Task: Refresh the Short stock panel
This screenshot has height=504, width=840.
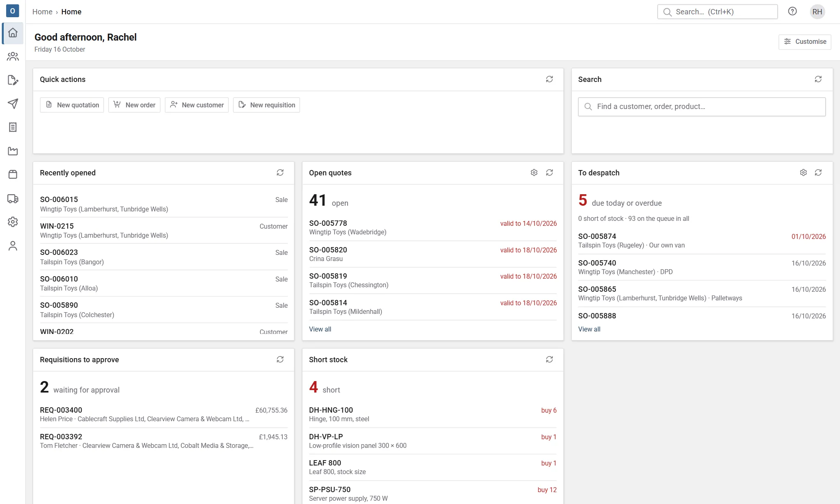Action: click(x=549, y=359)
